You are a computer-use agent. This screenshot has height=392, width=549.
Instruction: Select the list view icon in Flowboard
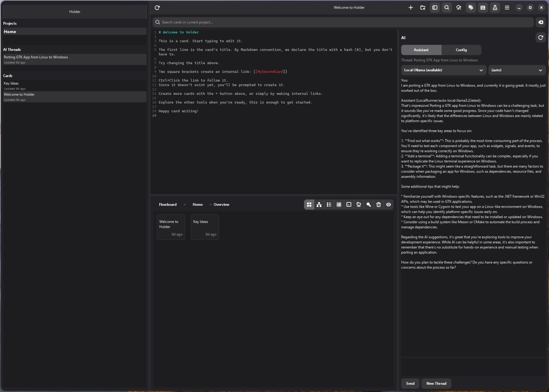click(x=329, y=205)
